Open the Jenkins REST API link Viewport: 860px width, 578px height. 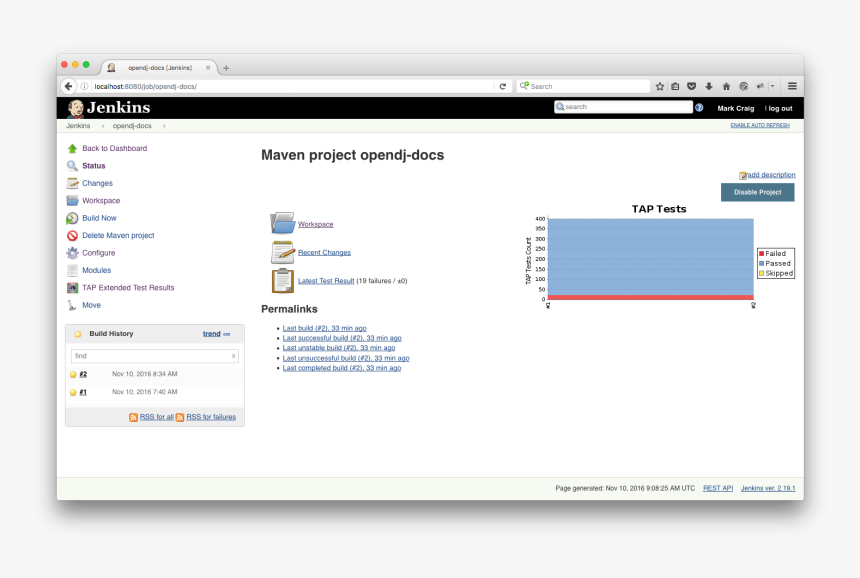[x=718, y=488]
